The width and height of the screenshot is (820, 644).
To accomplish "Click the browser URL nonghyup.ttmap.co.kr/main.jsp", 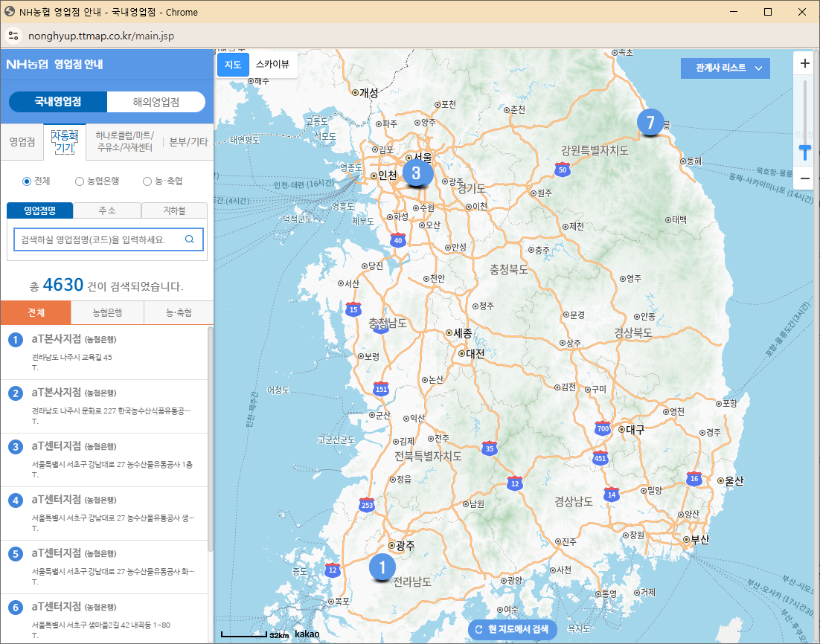I will click(101, 36).
